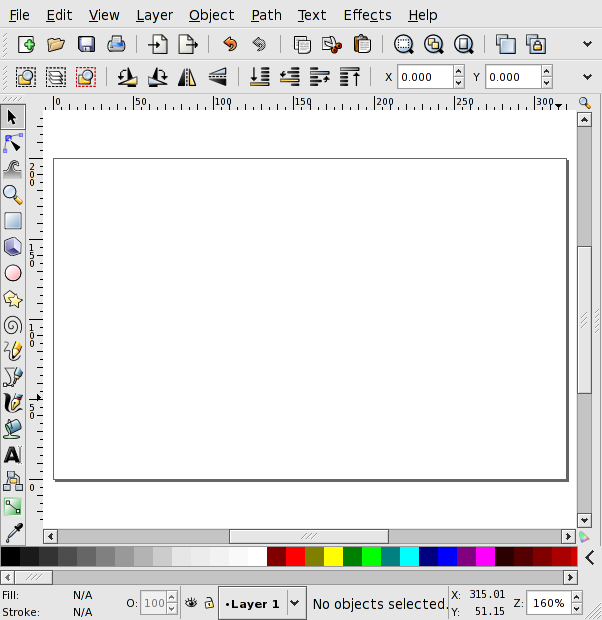Viewport: 602px width, 620px height.
Task: Click the Print document icon
Action: tap(116, 44)
